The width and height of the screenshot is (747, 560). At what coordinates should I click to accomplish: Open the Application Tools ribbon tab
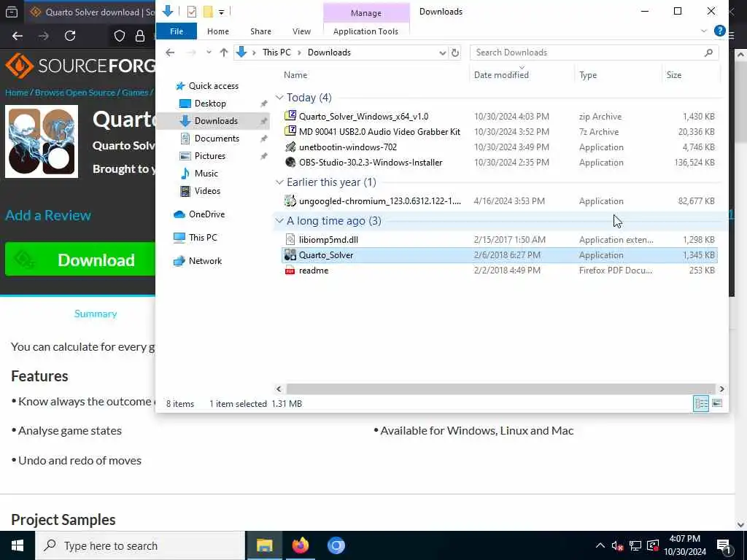coord(365,31)
